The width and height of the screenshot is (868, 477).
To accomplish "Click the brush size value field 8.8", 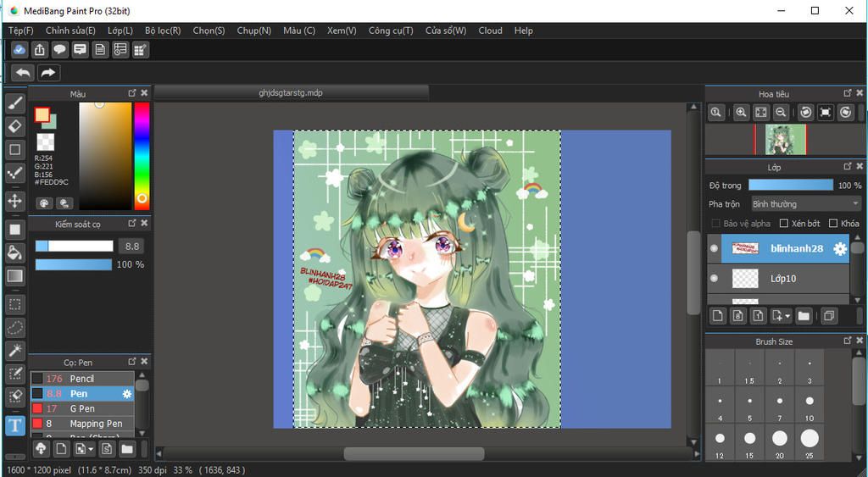I will pyautogui.click(x=131, y=247).
